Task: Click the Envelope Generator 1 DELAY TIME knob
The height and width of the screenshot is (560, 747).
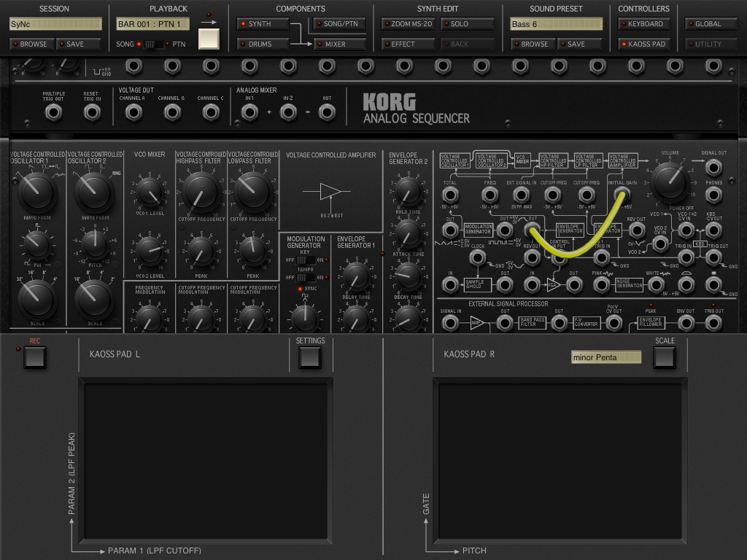Action: coord(356,277)
